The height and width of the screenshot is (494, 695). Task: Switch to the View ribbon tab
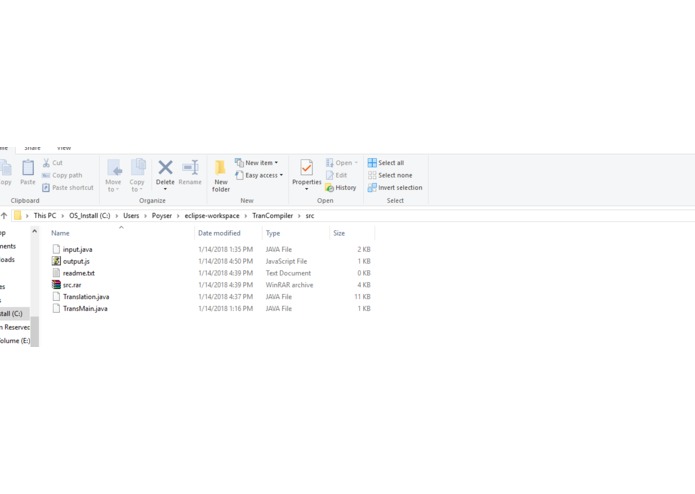pos(64,148)
